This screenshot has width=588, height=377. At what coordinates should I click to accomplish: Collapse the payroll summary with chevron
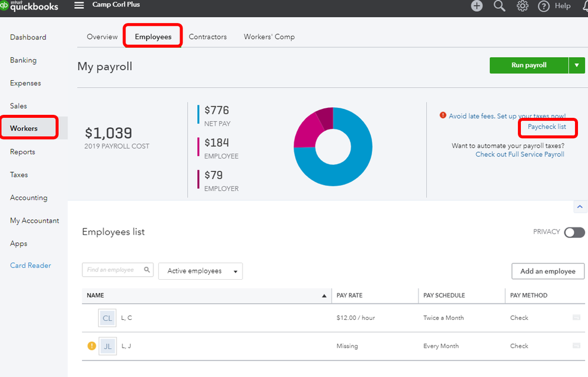point(580,207)
